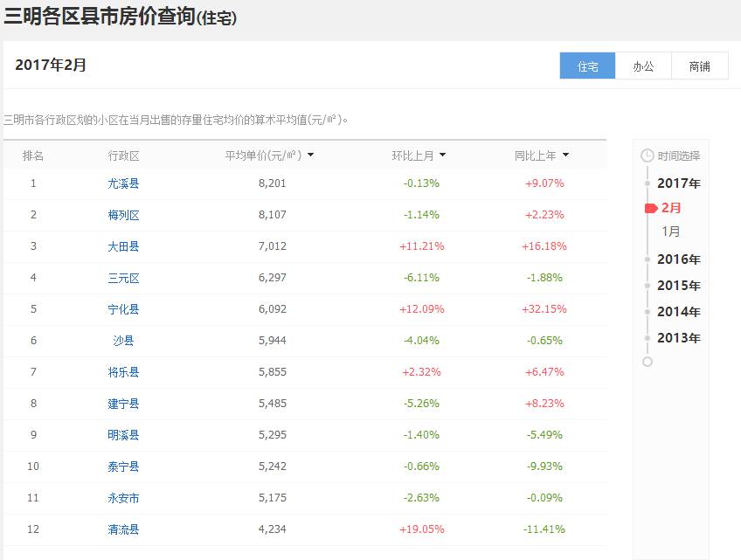Select 2015年 in the timeline
Screen dimensions: 741x560
(x=679, y=286)
